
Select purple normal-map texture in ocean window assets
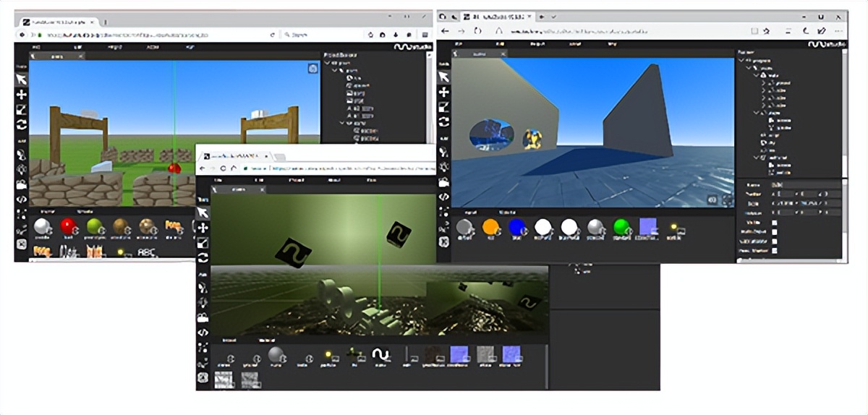(x=649, y=227)
